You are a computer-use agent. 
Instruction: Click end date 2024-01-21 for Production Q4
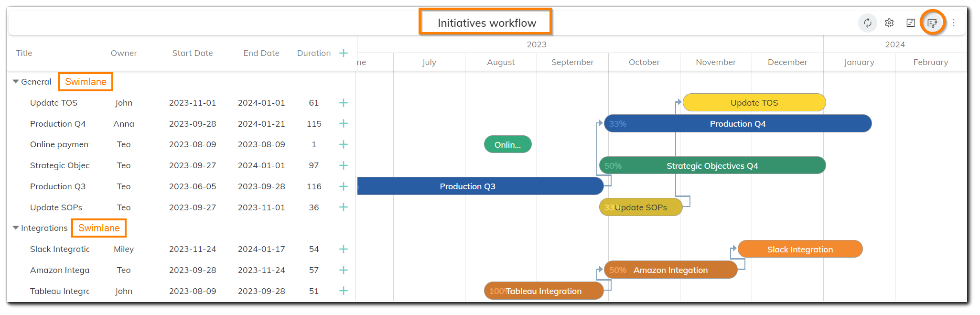pyautogui.click(x=261, y=124)
